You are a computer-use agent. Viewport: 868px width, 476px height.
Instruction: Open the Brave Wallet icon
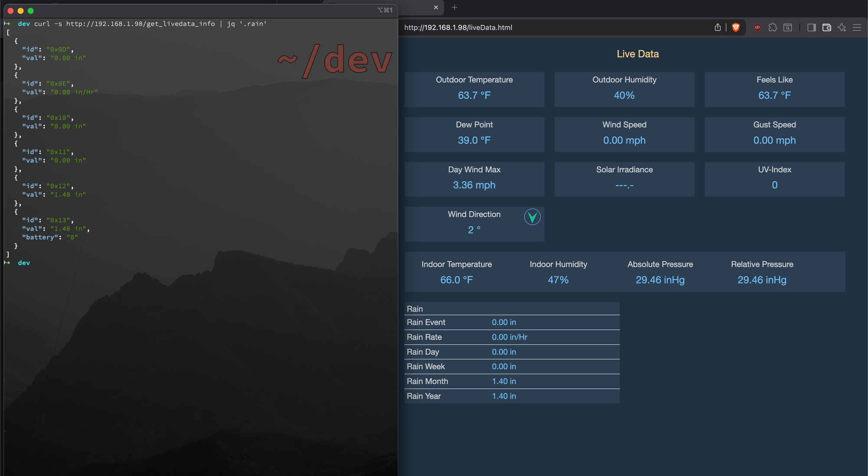point(827,27)
